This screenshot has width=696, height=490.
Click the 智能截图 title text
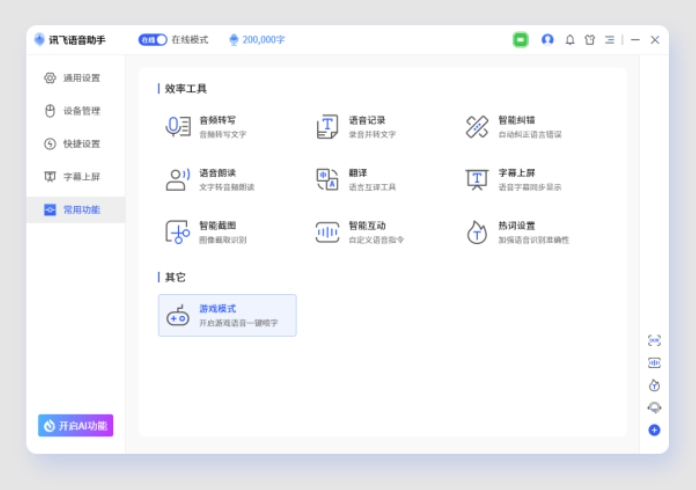[x=218, y=226]
